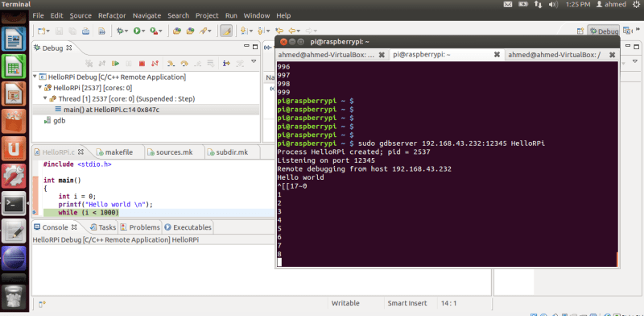Click the Save icon in Eclipse toolbar
Viewport: 644px width, 316px height.
[59, 31]
